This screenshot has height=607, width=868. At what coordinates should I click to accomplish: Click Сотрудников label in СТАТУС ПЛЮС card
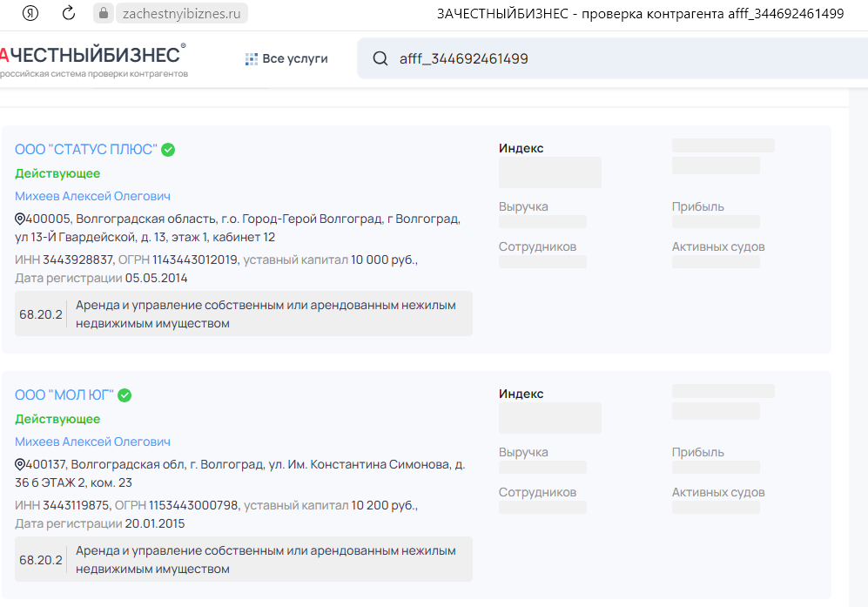537,247
